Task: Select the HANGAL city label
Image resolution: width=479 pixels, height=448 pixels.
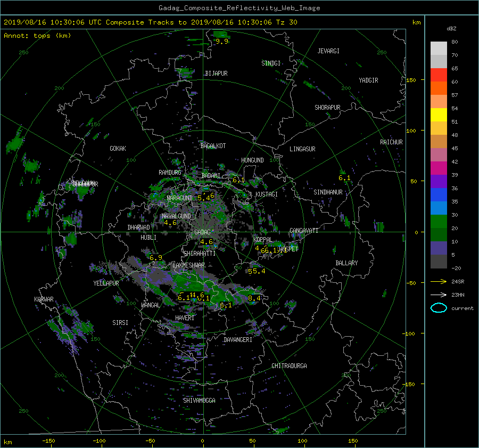Action: [150, 305]
